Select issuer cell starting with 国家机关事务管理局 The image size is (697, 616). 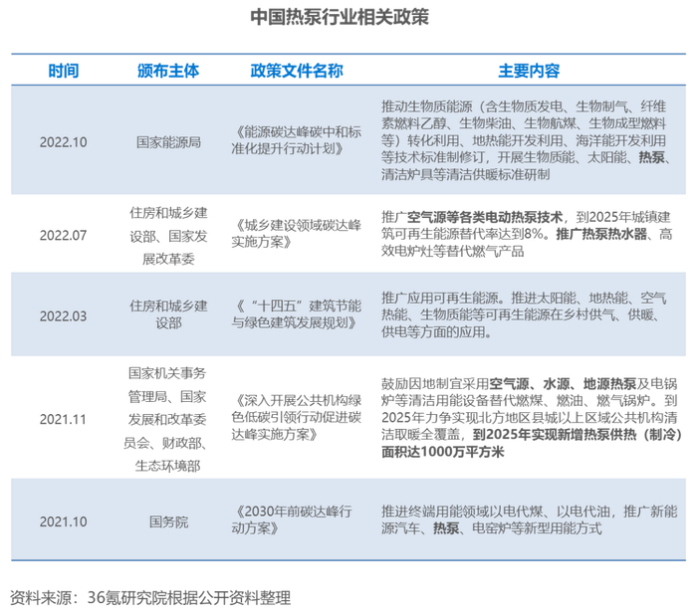point(167,419)
